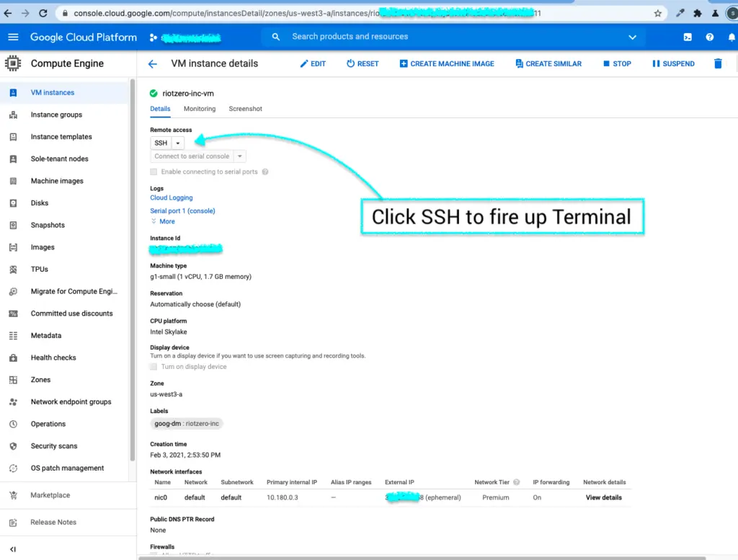Click the SSH button
Image resolution: width=738 pixels, height=560 pixels.
tap(161, 143)
